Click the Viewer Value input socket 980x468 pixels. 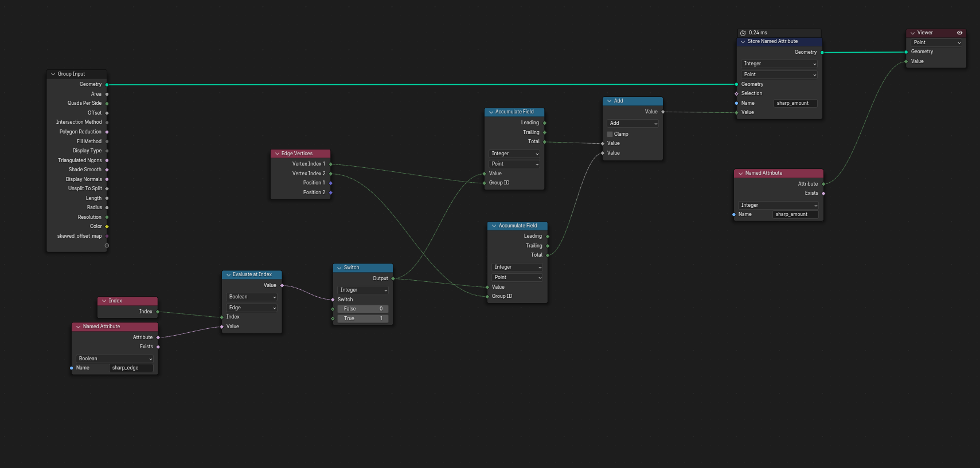[x=906, y=61]
